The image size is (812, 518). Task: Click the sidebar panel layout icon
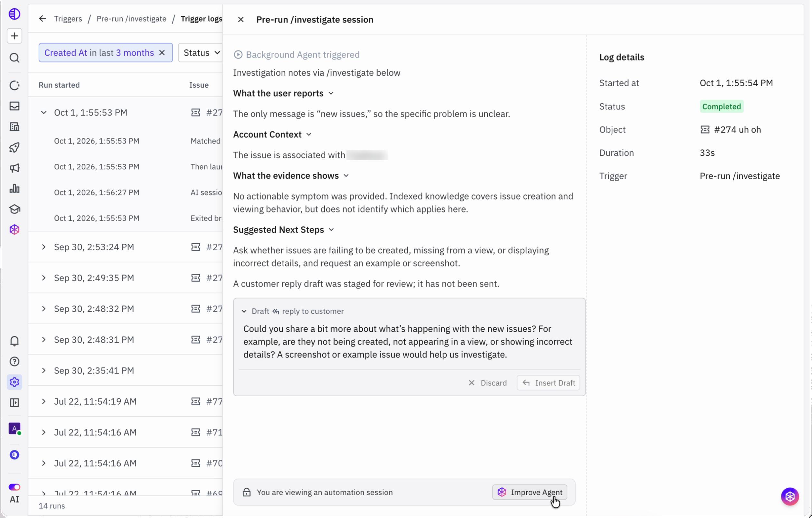14,403
